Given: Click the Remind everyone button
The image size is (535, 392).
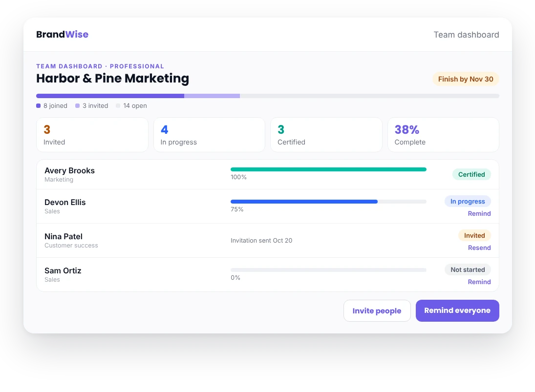Looking at the screenshot, I should (457, 310).
